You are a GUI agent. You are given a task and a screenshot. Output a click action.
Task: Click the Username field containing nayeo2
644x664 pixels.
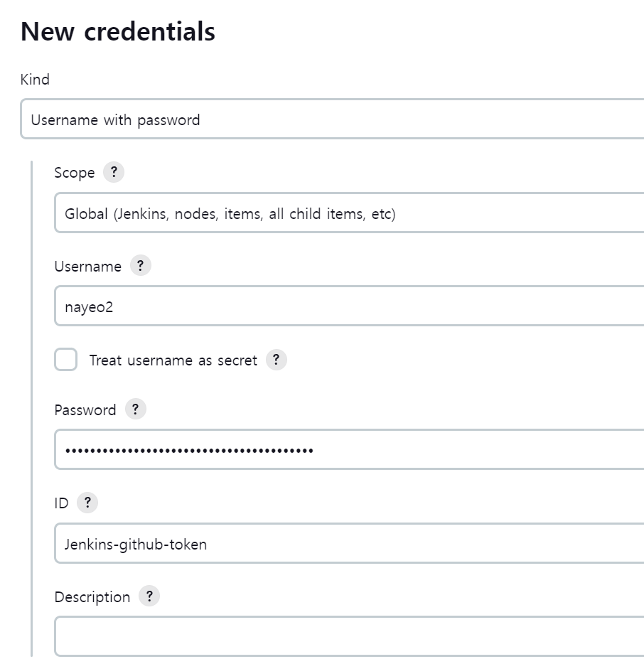pos(348,306)
